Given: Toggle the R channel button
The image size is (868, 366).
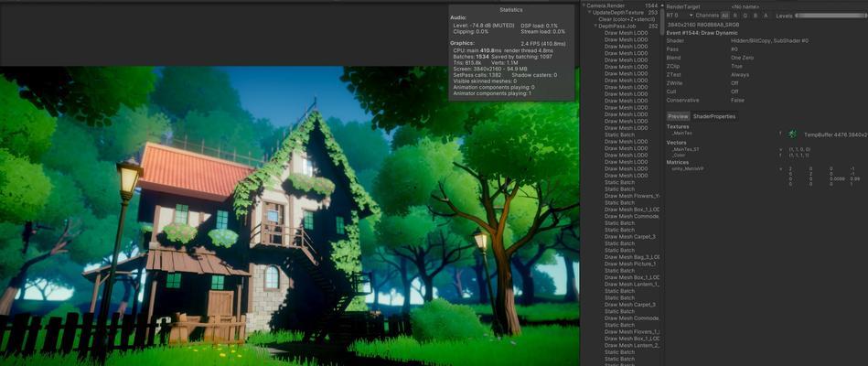Looking at the screenshot, I should coord(735,16).
